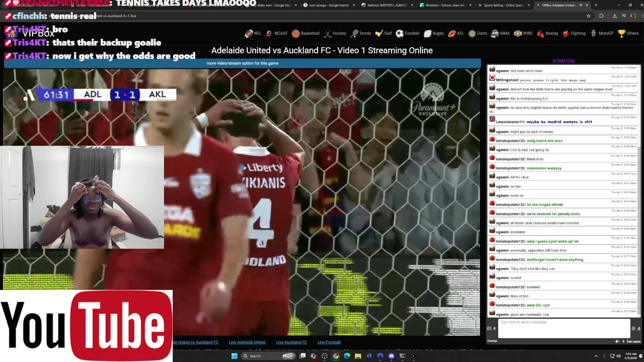This screenshot has width=644, height=362.
Task: Go to the Hockey streams section
Action: click(x=335, y=34)
